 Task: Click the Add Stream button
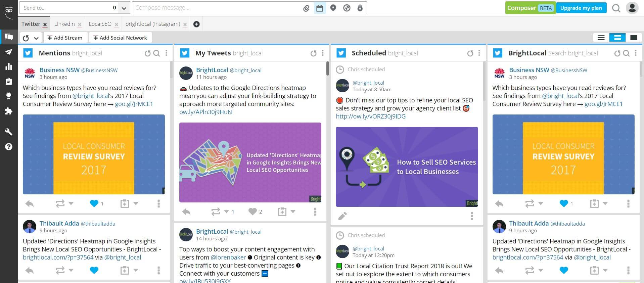click(65, 38)
